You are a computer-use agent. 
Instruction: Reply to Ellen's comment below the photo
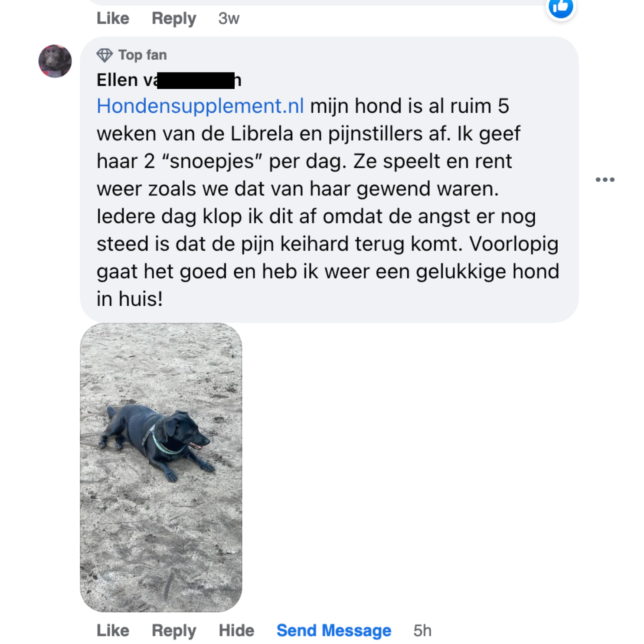[x=174, y=631]
